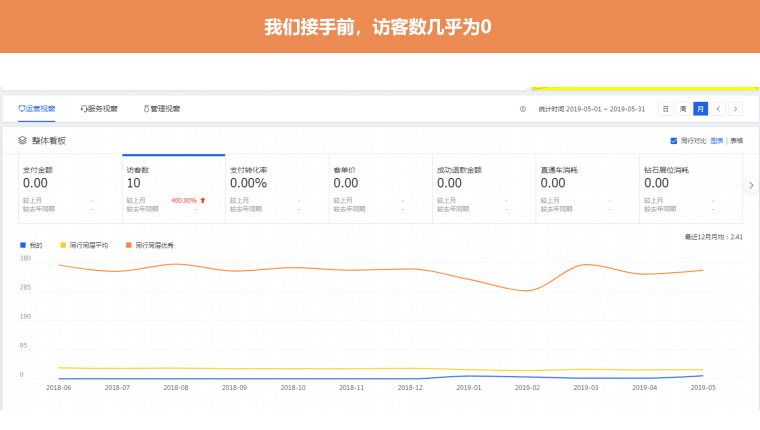Switch to 表格 table view
760x430 pixels.
click(736, 141)
